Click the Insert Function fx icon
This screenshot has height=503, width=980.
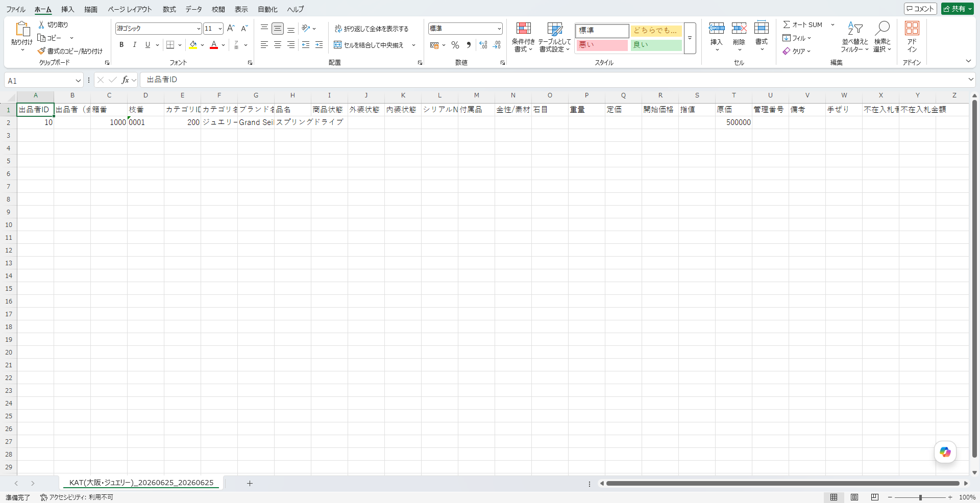tap(125, 80)
